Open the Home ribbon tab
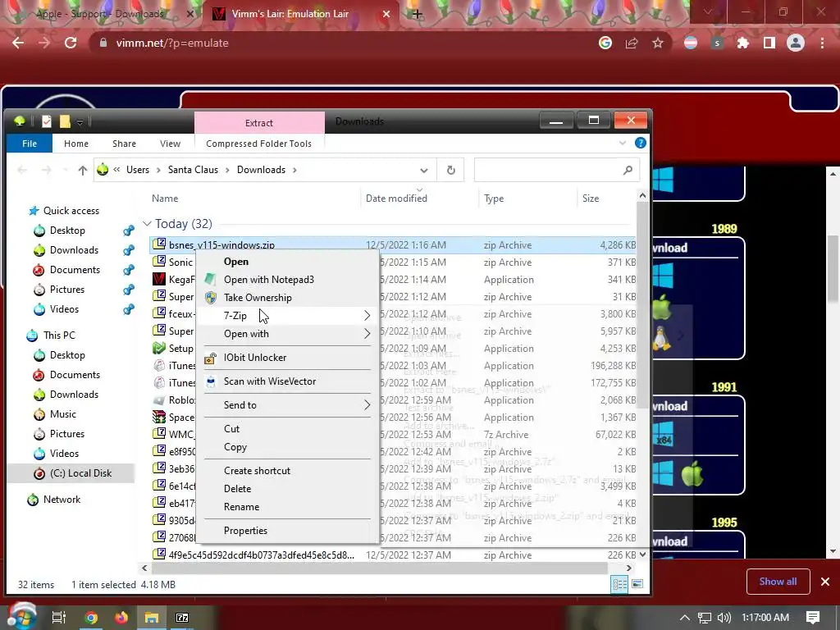The width and height of the screenshot is (840, 630). (x=76, y=144)
